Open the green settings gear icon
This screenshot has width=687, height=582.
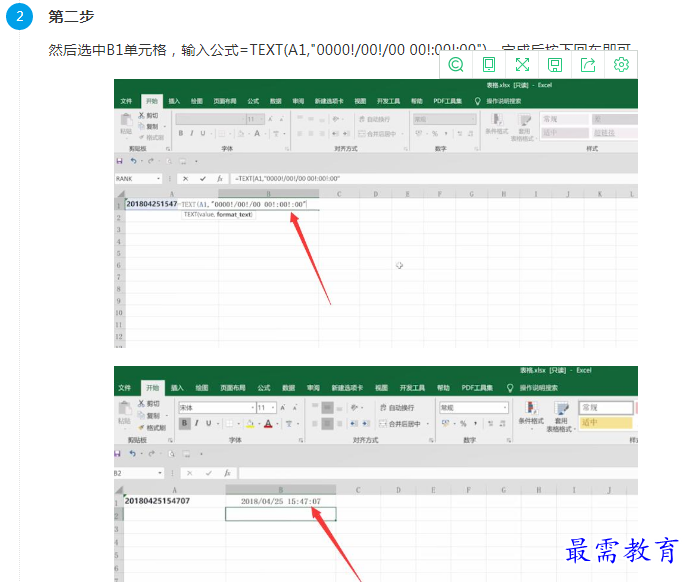621,65
